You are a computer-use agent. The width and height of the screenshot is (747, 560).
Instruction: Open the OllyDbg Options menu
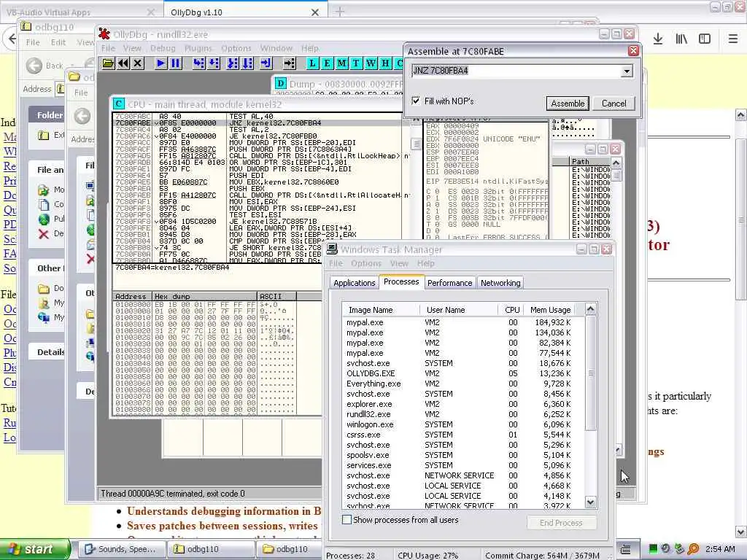pyautogui.click(x=236, y=48)
